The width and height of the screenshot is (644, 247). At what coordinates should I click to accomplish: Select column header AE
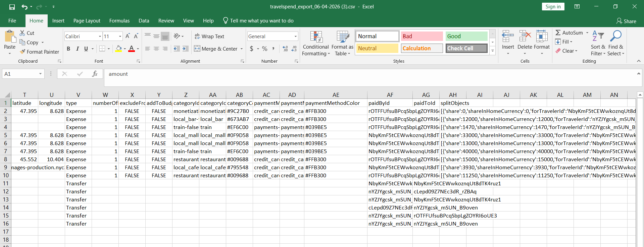coord(336,95)
